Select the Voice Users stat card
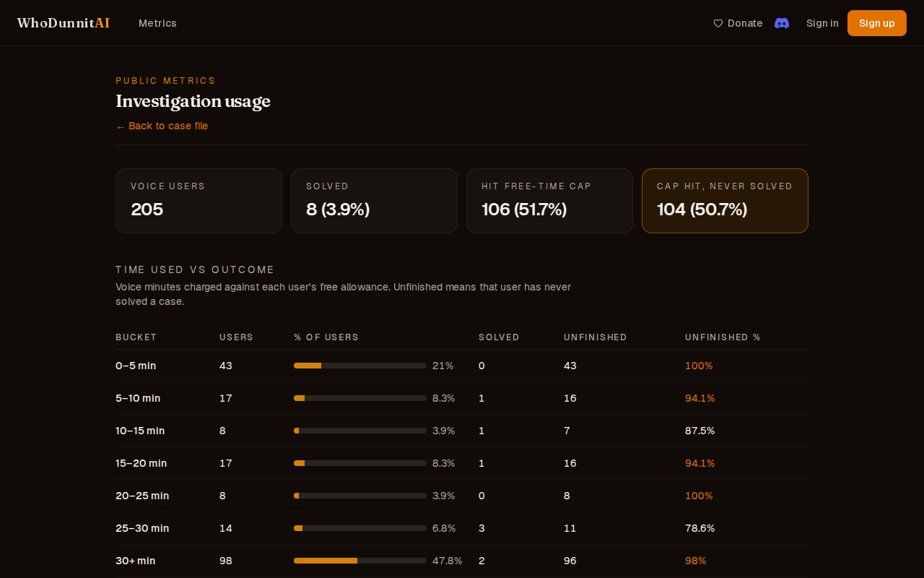Viewport: 924px width, 578px height. (199, 201)
